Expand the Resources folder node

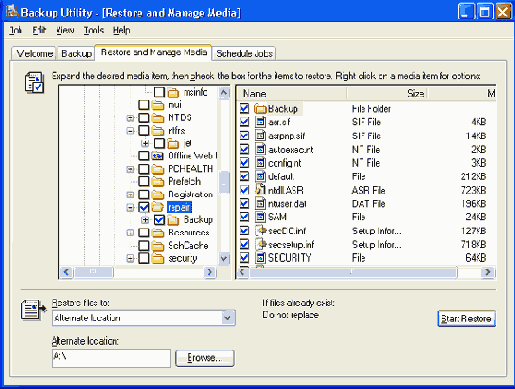click(x=130, y=233)
